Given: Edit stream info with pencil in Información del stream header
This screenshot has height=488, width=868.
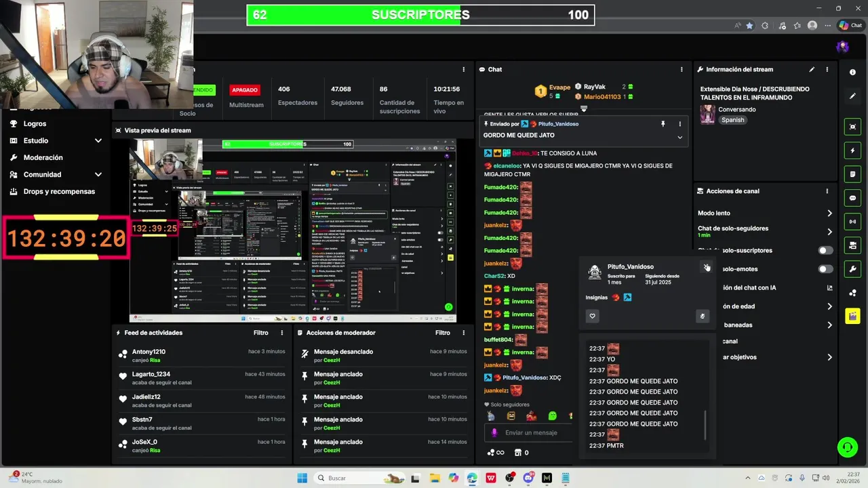Looking at the screenshot, I should 812,69.
